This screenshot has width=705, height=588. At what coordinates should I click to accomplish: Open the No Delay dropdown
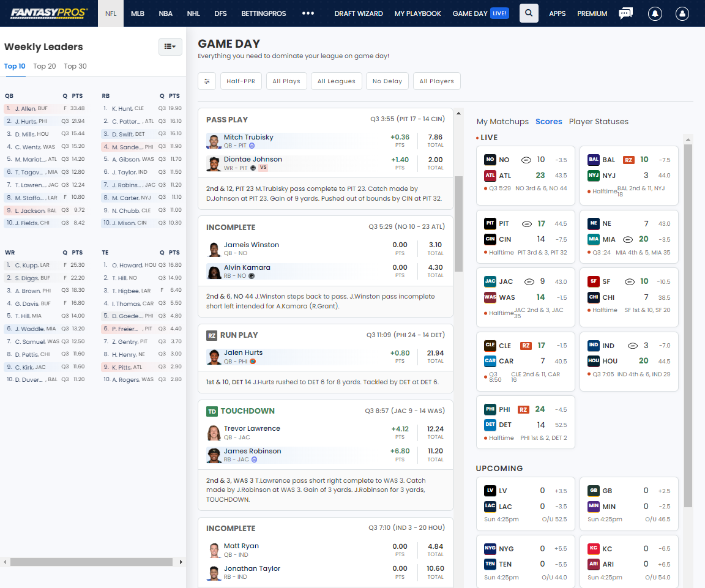click(x=387, y=81)
